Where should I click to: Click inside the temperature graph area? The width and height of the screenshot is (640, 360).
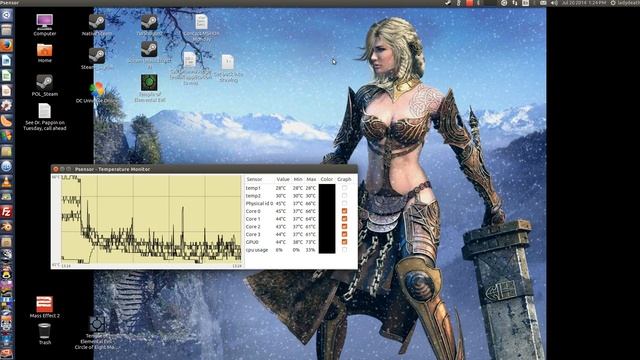coord(151,220)
